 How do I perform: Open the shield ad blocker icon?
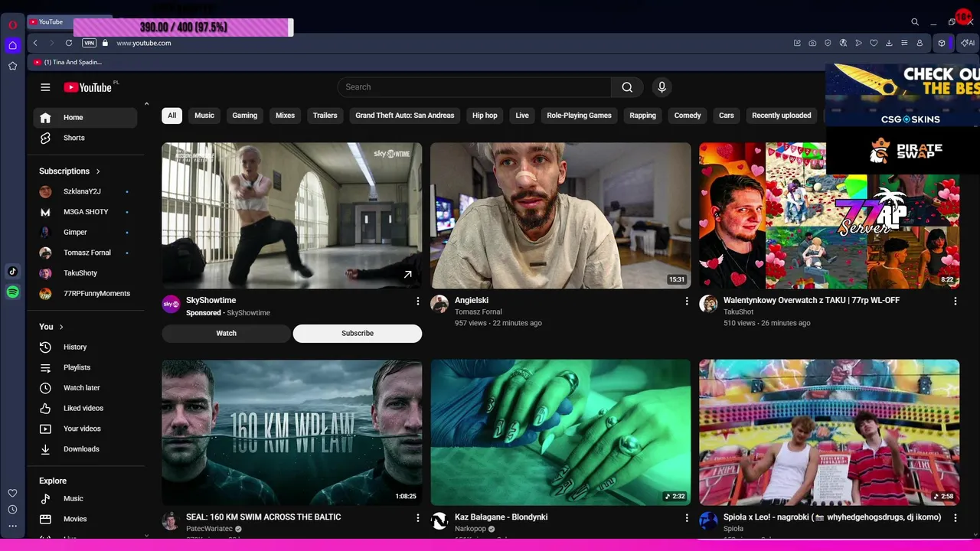[x=828, y=43]
